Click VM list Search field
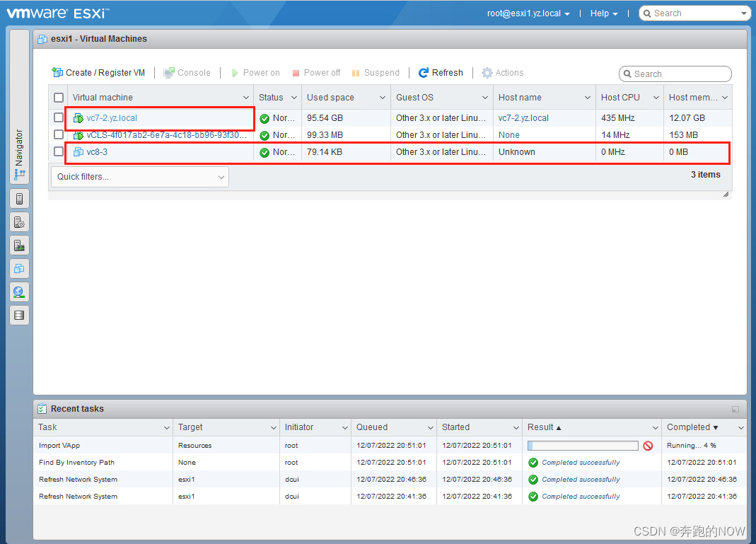 pyautogui.click(x=675, y=74)
